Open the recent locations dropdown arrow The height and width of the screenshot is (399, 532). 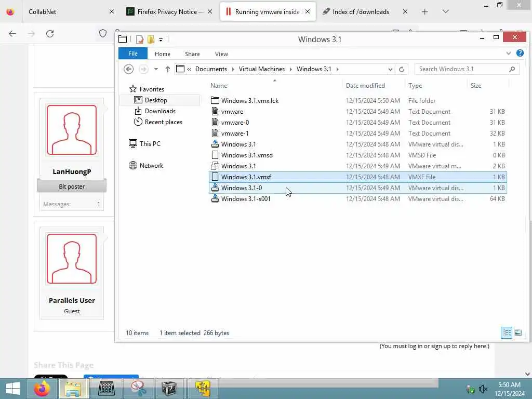(x=156, y=69)
